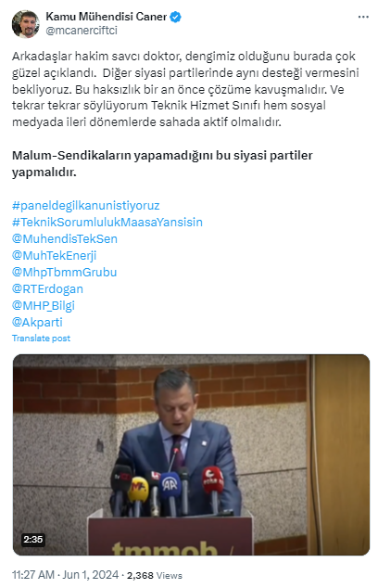Open hashtag #TeknikSorumlulukMaasaYansisin
The width and height of the screenshot is (378, 588).
point(107,222)
